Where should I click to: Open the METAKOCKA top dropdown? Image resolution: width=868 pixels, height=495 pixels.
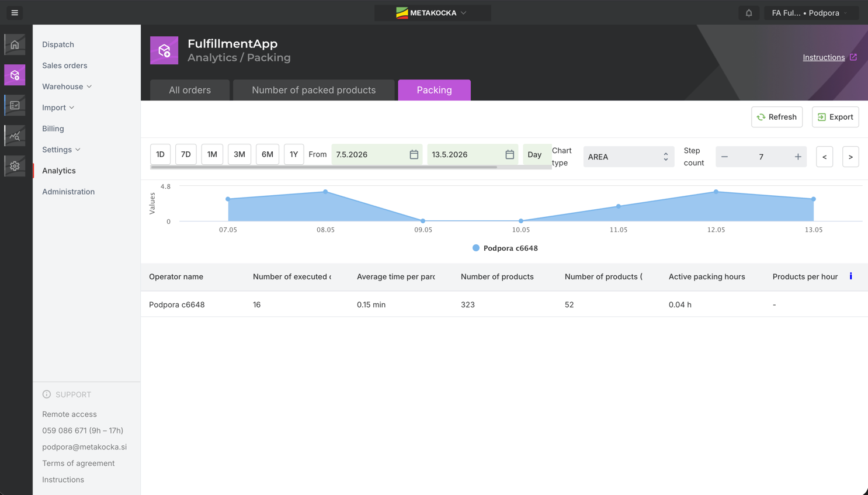tap(432, 13)
